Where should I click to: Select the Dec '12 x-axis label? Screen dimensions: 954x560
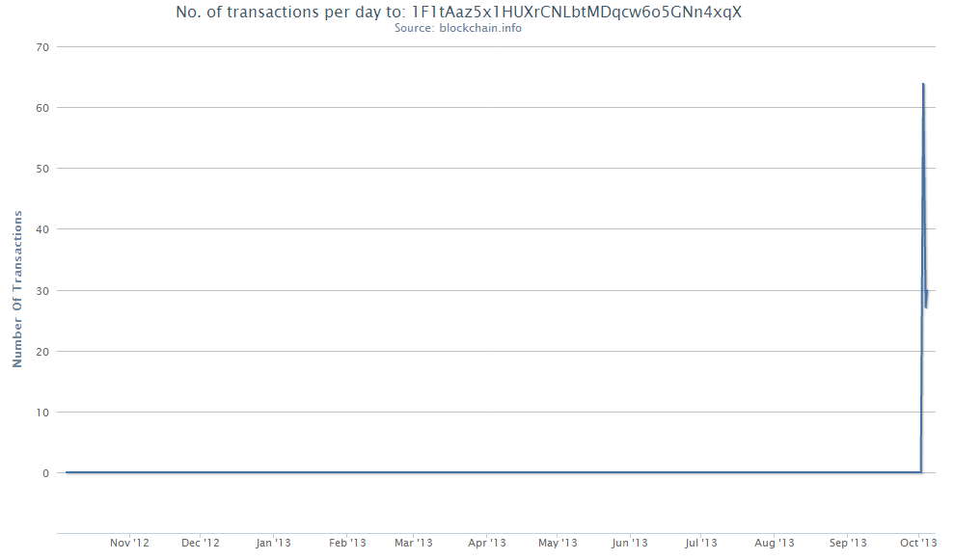(x=201, y=543)
